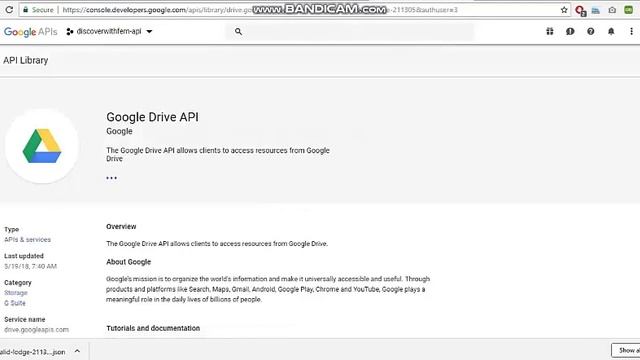This screenshot has height=360, width=640.
Task: Click the last updated date value
Action: (x=31, y=267)
